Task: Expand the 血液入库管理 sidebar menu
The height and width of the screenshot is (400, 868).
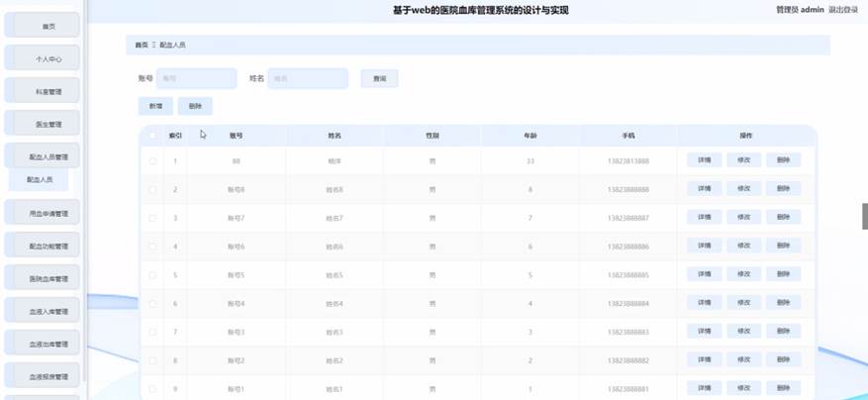Action: point(43,310)
